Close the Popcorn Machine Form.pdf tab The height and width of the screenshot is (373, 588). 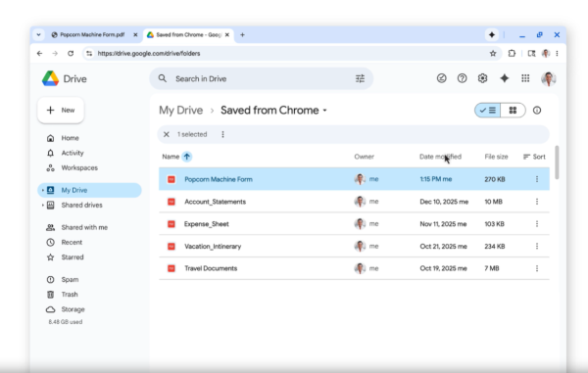pos(135,35)
